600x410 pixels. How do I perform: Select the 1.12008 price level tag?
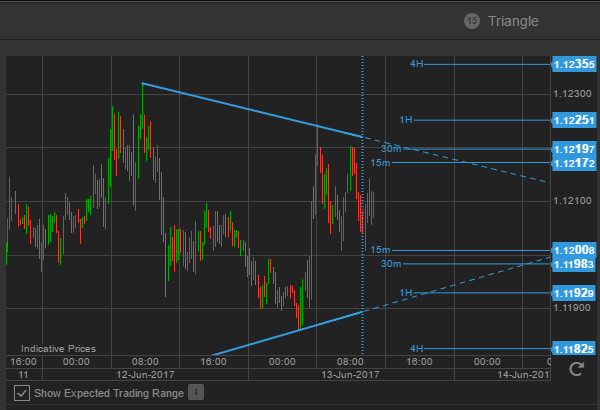pyautogui.click(x=573, y=250)
